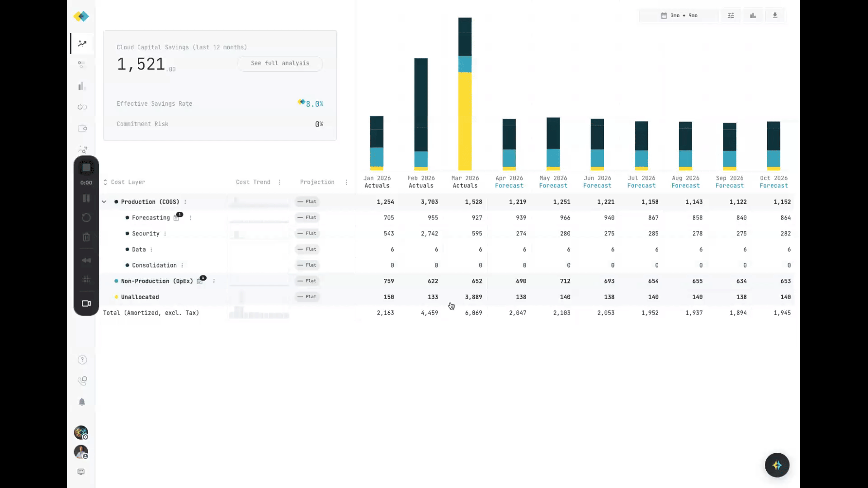Open the link/connections icon in the sidebar

82,107
